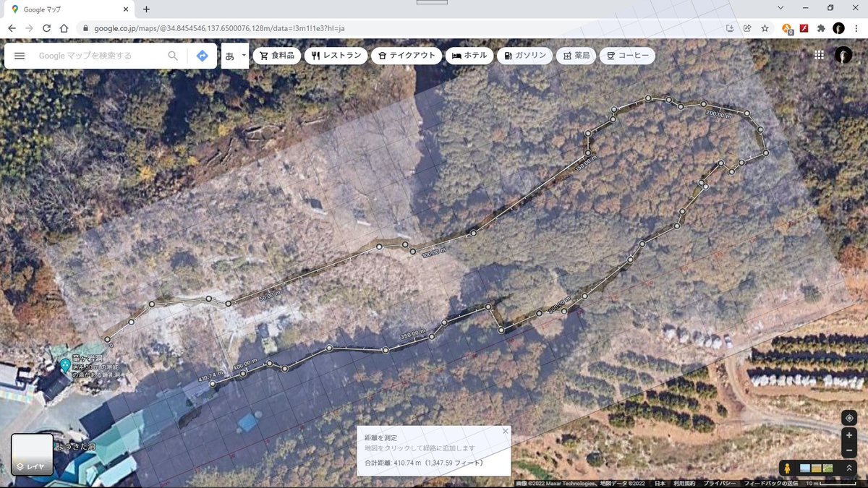The height and width of the screenshot is (488, 868).
Task: Open the あ input method dropdown arrow
Action: (x=244, y=55)
